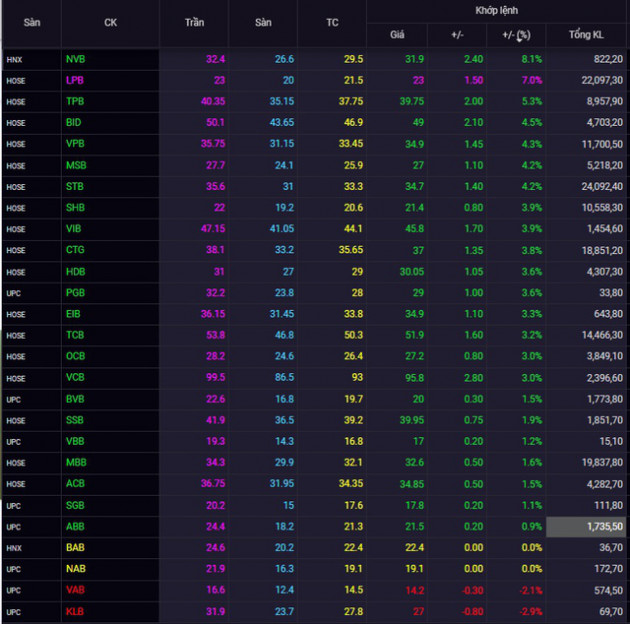630x624 pixels.
Task: Click NVB matched price 31.9
Action: point(414,59)
